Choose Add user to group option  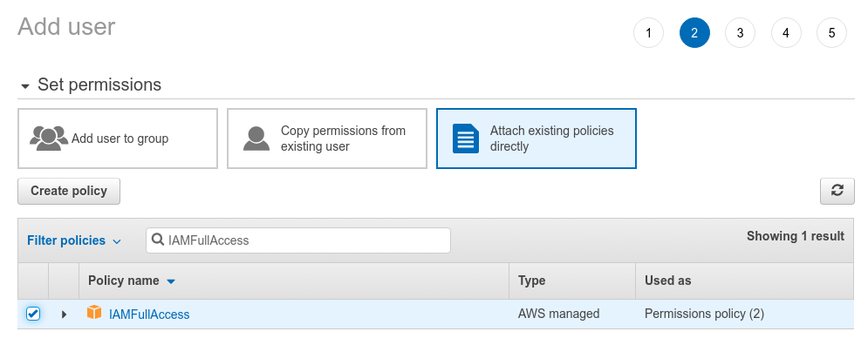(x=118, y=139)
